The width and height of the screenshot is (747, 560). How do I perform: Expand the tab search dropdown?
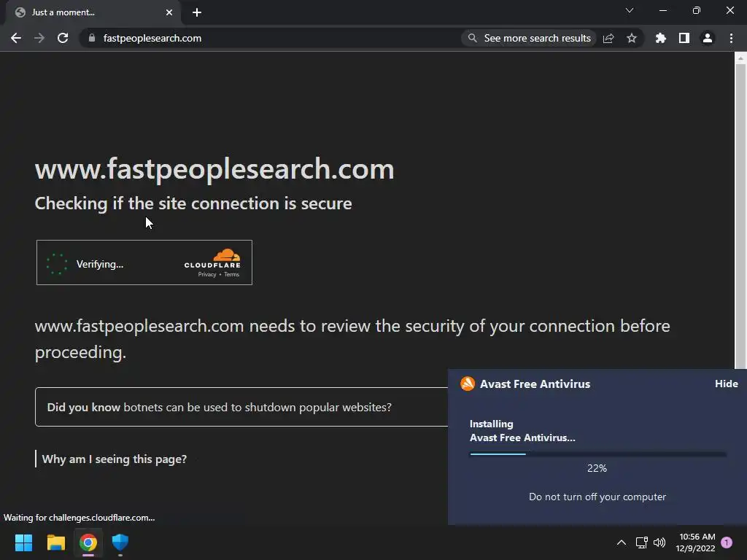[630, 10]
